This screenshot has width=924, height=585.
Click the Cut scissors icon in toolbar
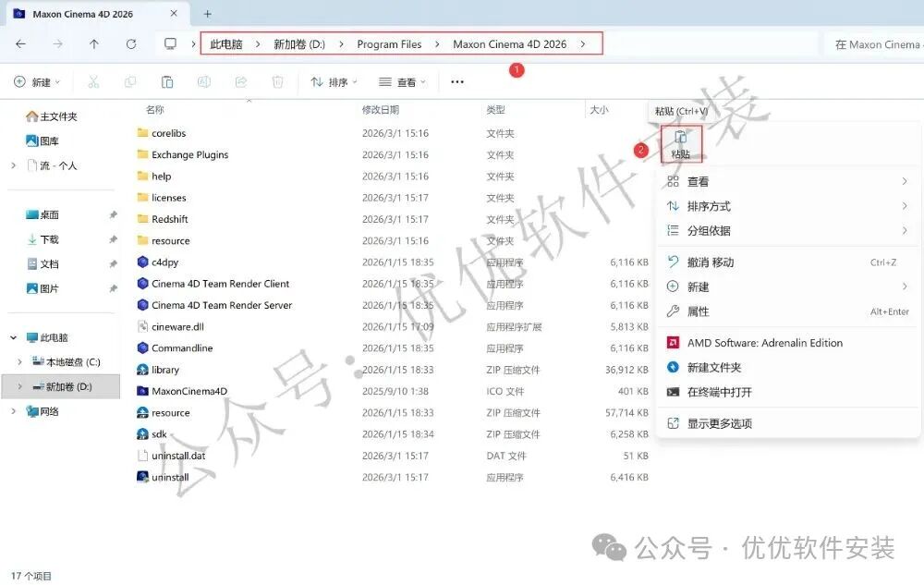(x=93, y=82)
